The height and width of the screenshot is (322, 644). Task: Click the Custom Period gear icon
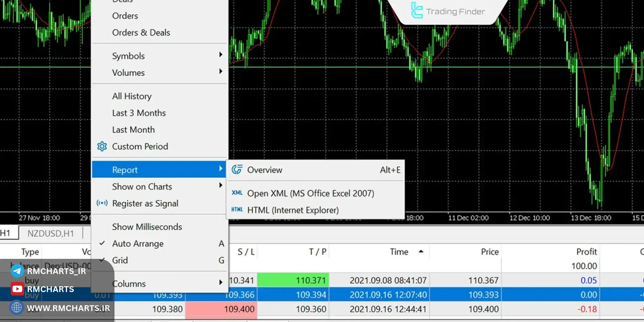[102, 147]
